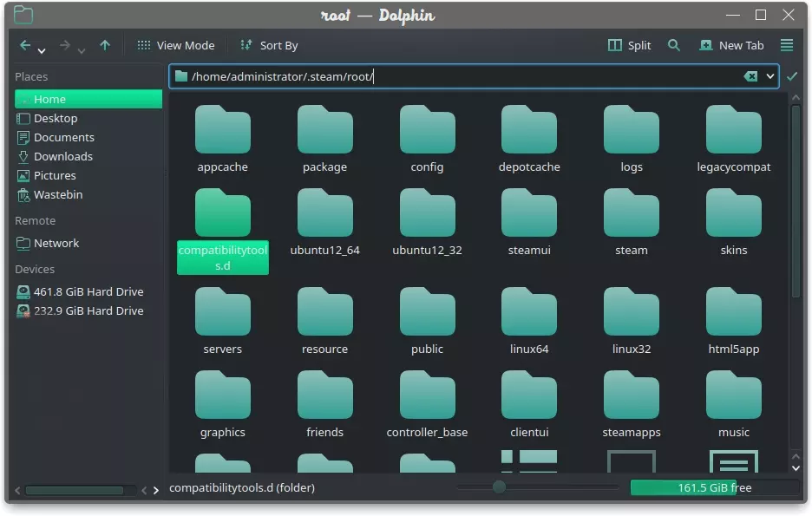Open the search magnifier icon

(x=673, y=45)
